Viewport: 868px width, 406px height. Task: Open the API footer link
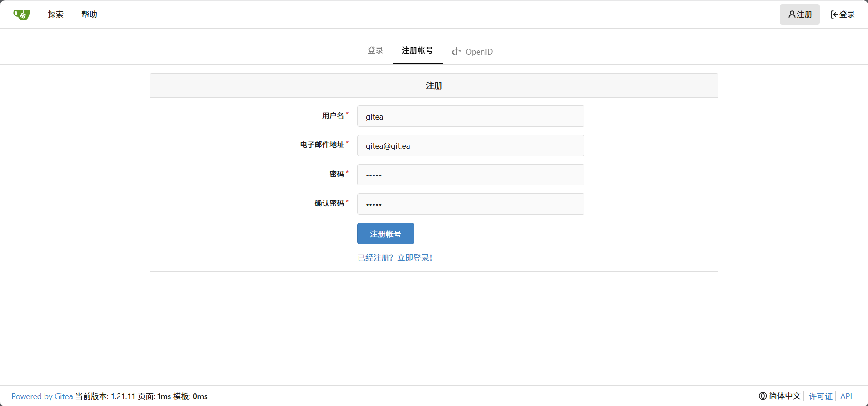click(846, 396)
